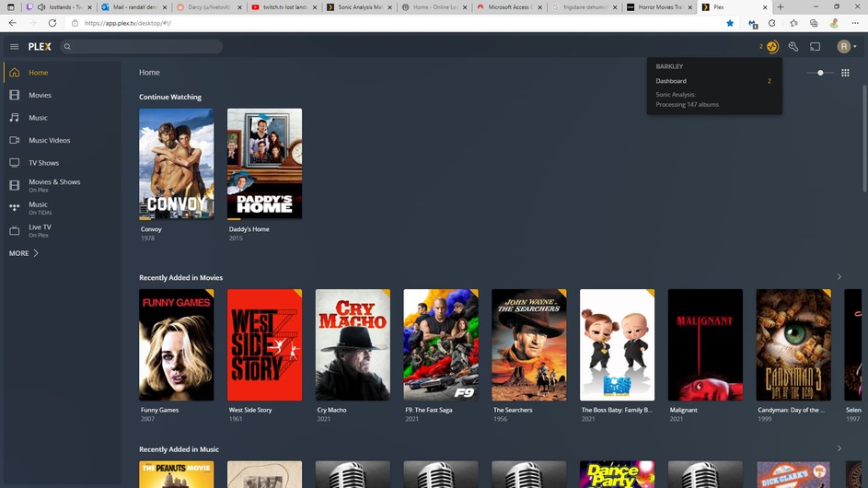Open the Funny Games poster
This screenshot has width=868, height=488.
coord(177,345)
